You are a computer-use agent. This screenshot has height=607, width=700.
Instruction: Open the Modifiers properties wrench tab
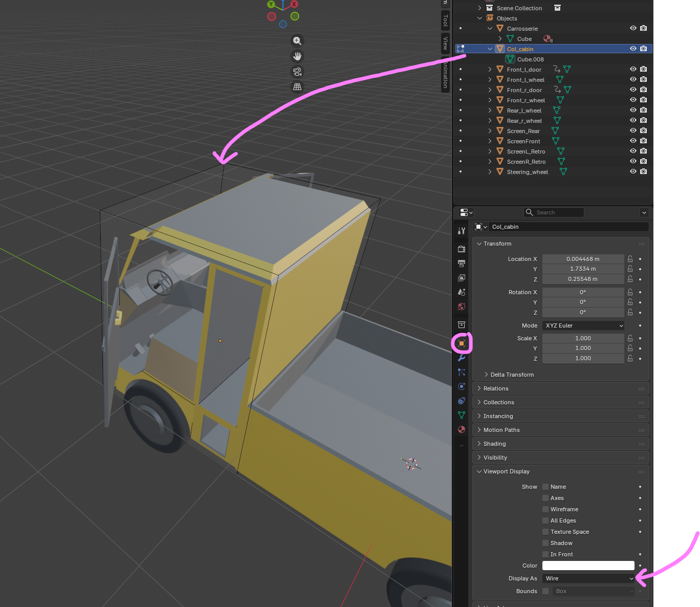pyautogui.click(x=462, y=358)
